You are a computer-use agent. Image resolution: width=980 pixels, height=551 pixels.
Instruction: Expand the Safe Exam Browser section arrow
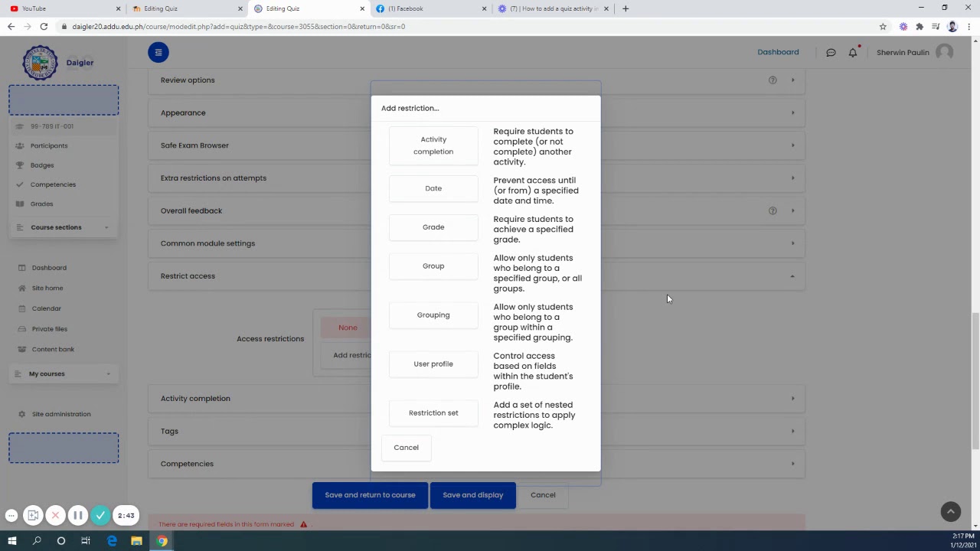pyautogui.click(x=792, y=145)
